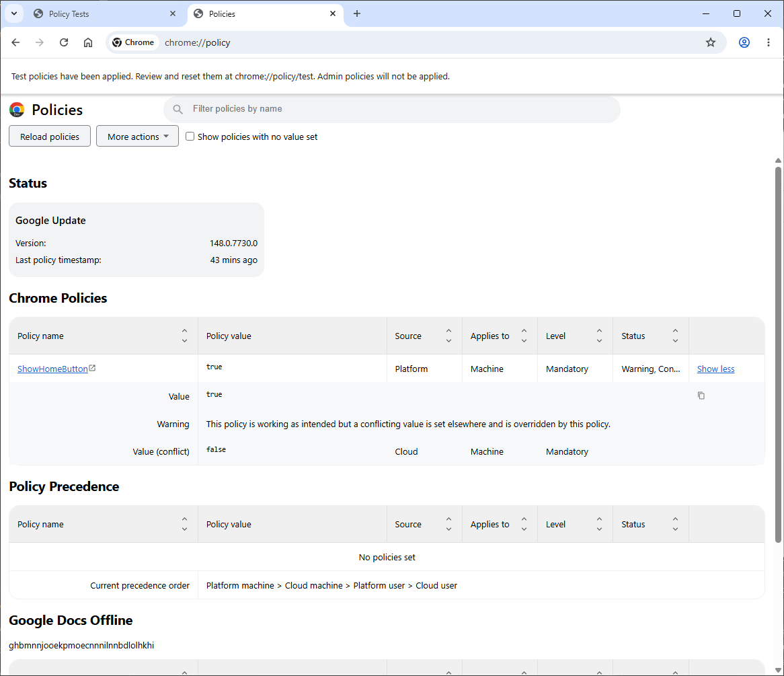Open the tab search dropdown arrow
This screenshot has height=676, width=784.
[x=14, y=13]
